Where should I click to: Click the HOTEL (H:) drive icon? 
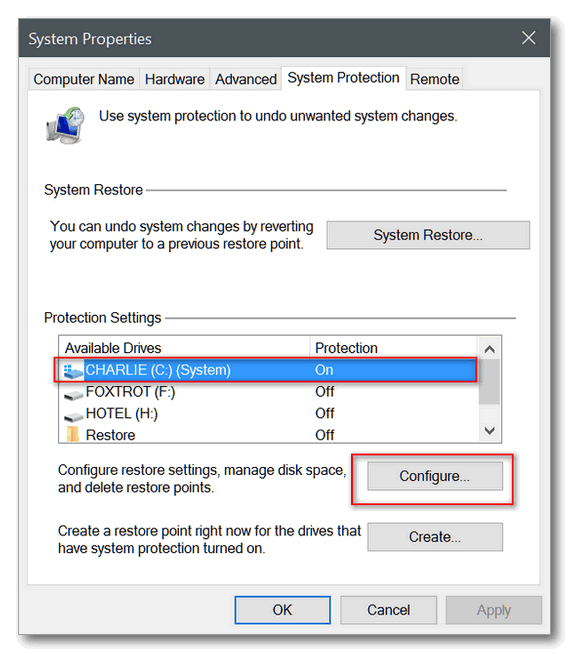point(73,416)
